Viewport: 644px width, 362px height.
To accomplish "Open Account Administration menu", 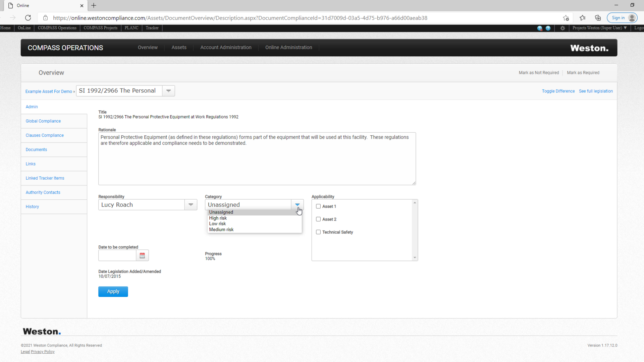I will (226, 48).
